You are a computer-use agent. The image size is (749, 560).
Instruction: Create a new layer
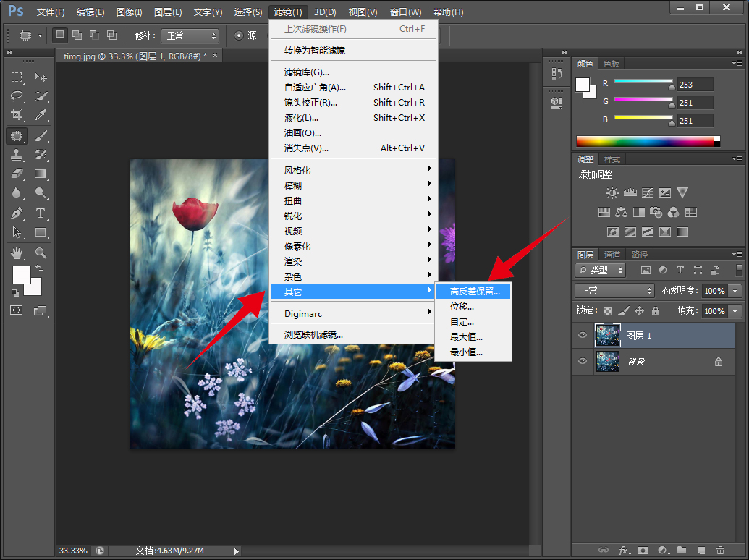coord(701,550)
